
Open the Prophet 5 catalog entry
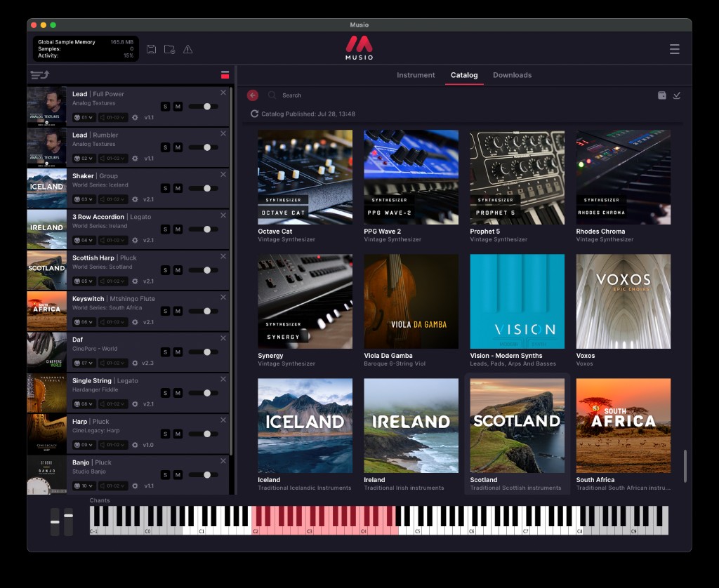pyautogui.click(x=517, y=186)
